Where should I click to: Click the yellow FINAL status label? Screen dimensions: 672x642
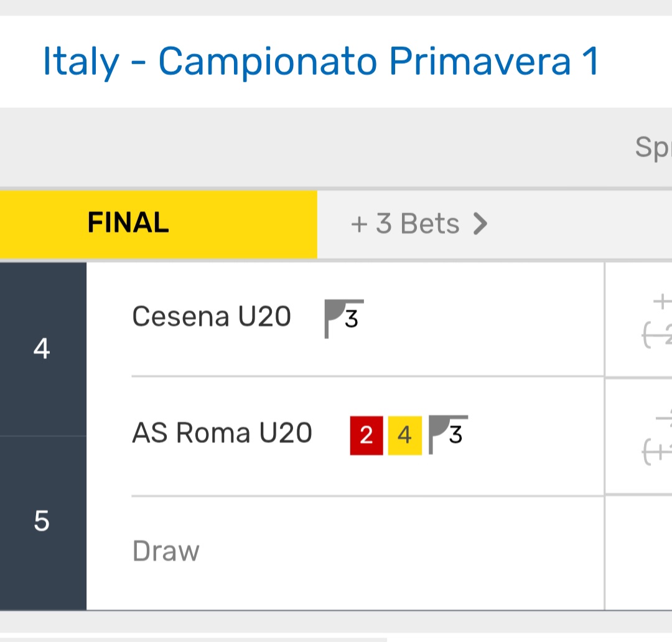coord(128,223)
